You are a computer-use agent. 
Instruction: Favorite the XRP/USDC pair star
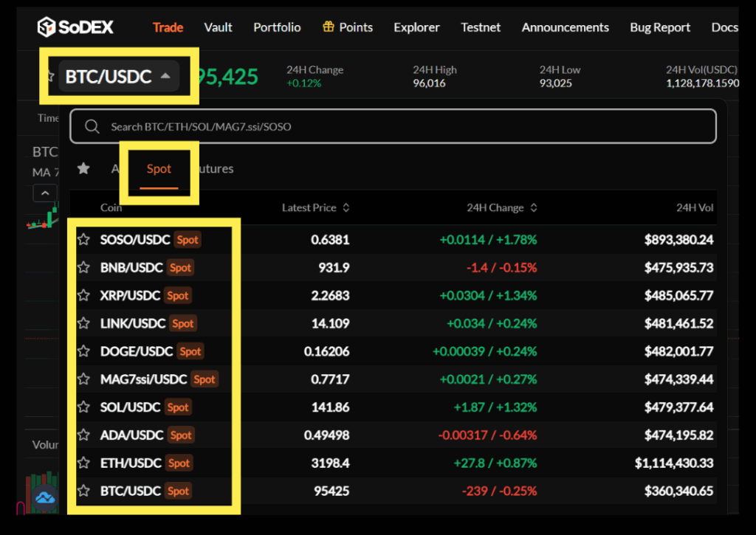coord(84,296)
